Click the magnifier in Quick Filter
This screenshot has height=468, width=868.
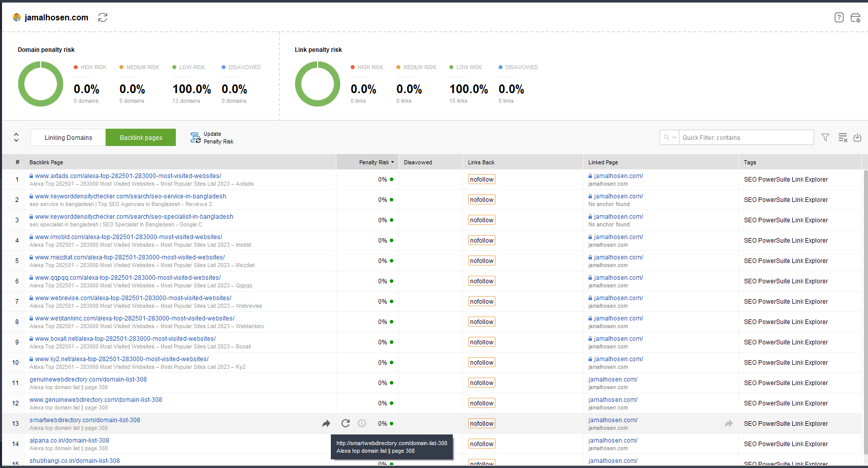pyautogui.click(x=666, y=137)
